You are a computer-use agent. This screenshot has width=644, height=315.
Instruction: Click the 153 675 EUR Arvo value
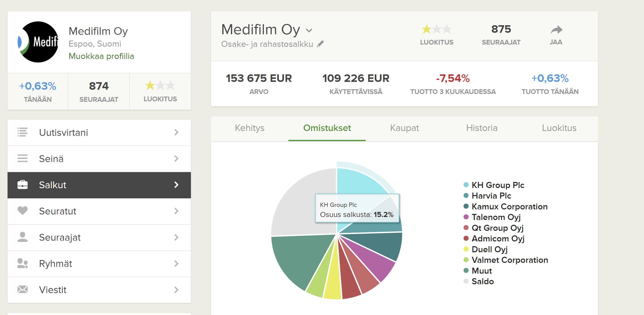(259, 78)
